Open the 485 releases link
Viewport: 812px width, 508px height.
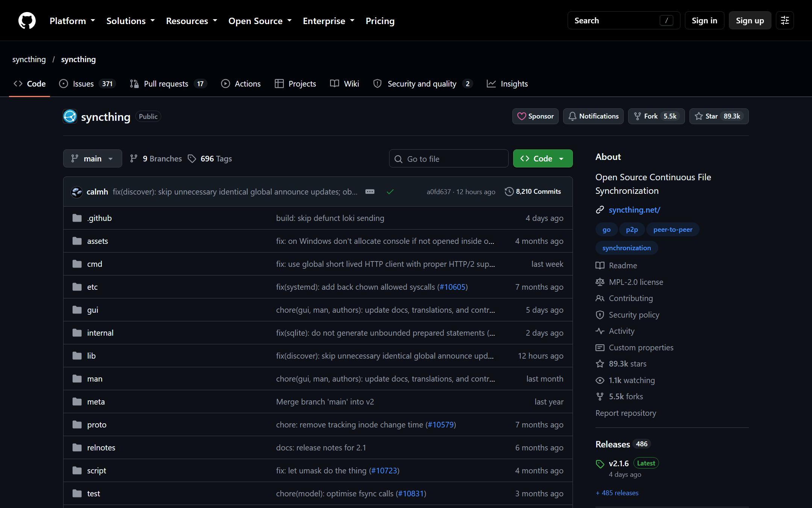(x=617, y=493)
